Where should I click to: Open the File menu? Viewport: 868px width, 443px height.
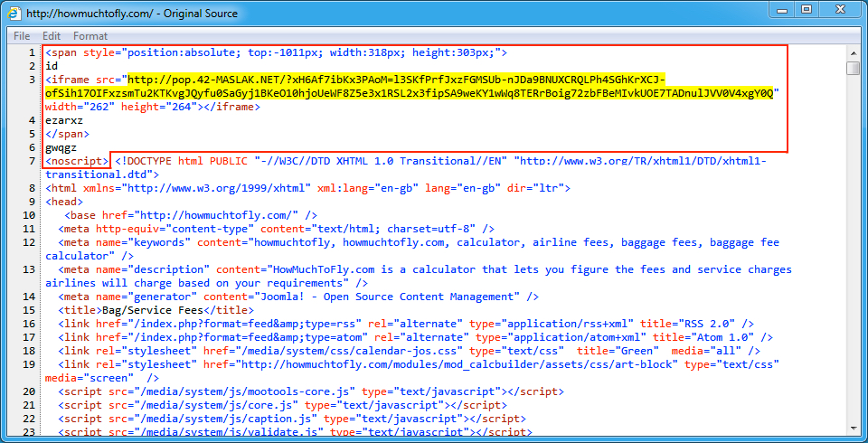click(22, 36)
